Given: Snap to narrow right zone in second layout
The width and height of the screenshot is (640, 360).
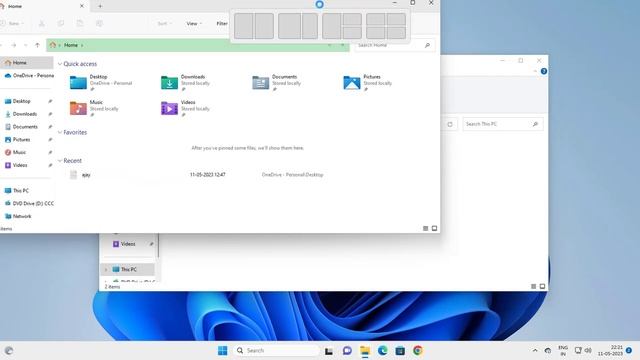Looking at the screenshot, I should [310, 26].
